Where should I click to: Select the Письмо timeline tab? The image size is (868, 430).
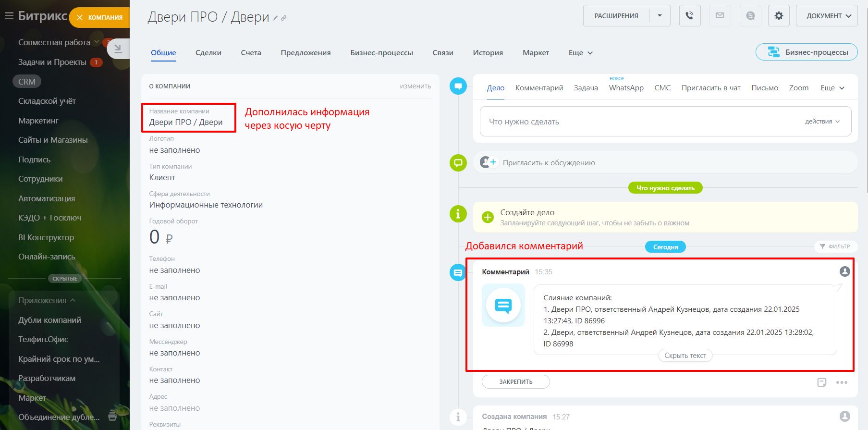(765, 88)
